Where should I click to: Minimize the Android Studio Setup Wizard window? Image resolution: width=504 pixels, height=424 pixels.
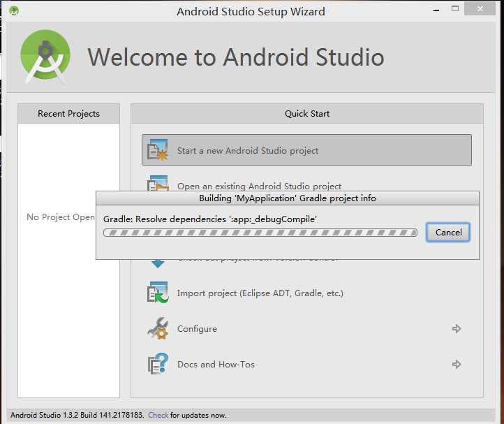436,10
